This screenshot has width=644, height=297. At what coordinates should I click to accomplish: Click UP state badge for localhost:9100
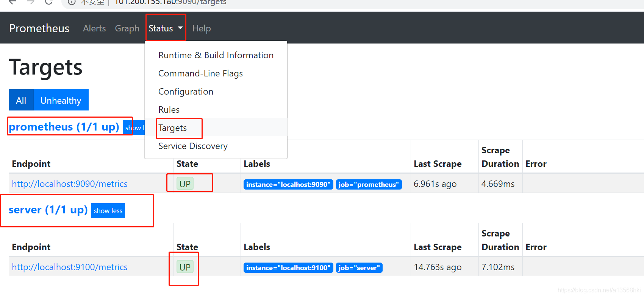[x=185, y=267]
